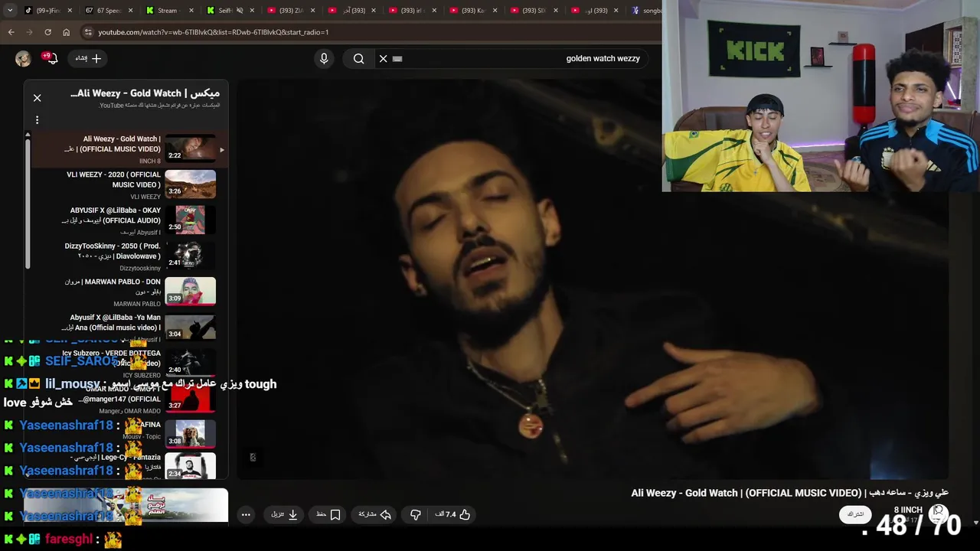Screen dimensions: 980x551
Task: Open the mix playlist three-dot menu
Action: click(x=37, y=120)
